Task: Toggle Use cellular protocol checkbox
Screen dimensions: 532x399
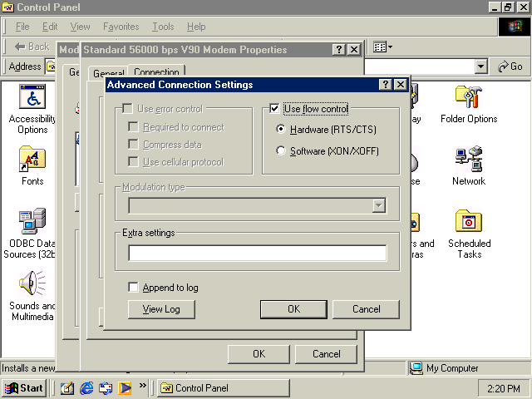Action: coord(133,162)
